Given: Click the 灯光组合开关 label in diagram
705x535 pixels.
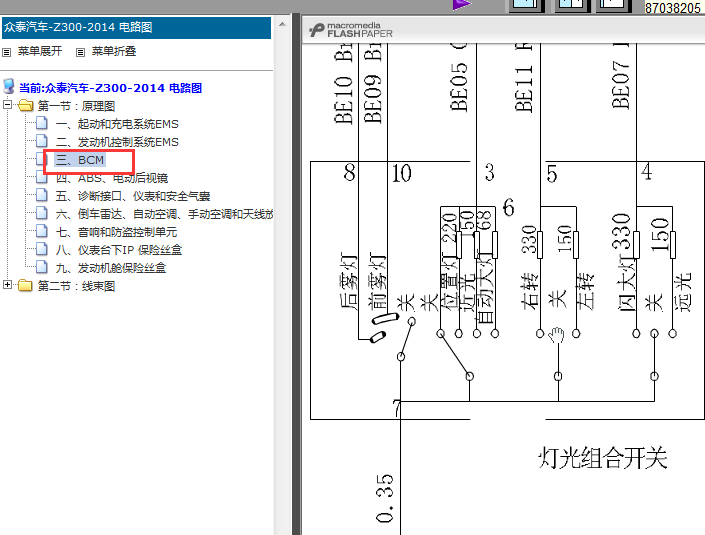Looking at the screenshot, I should [x=602, y=458].
